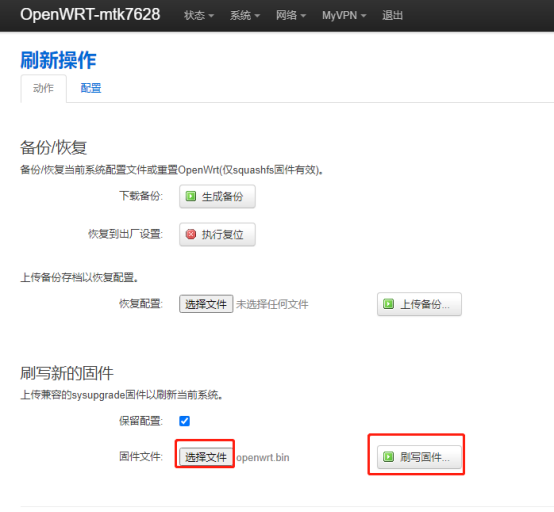Click green icon on 刷写固件 button
This screenshot has height=512, width=554.
[389, 457]
